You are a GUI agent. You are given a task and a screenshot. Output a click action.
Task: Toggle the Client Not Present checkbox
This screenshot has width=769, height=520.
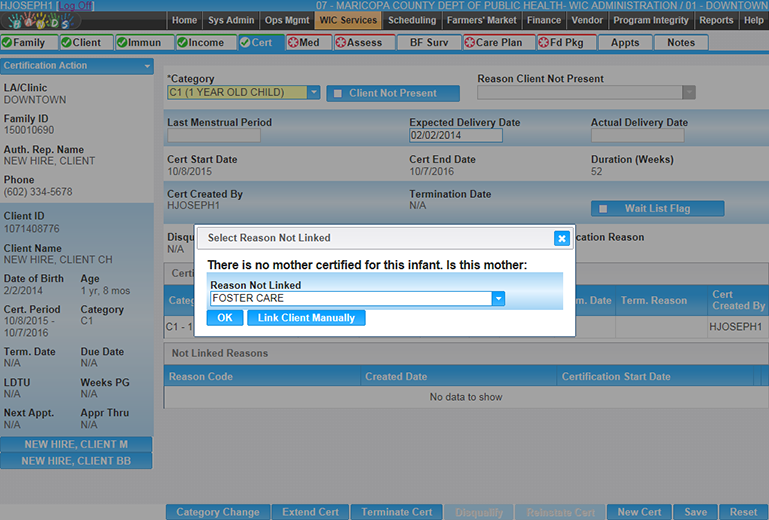click(338, 93)
